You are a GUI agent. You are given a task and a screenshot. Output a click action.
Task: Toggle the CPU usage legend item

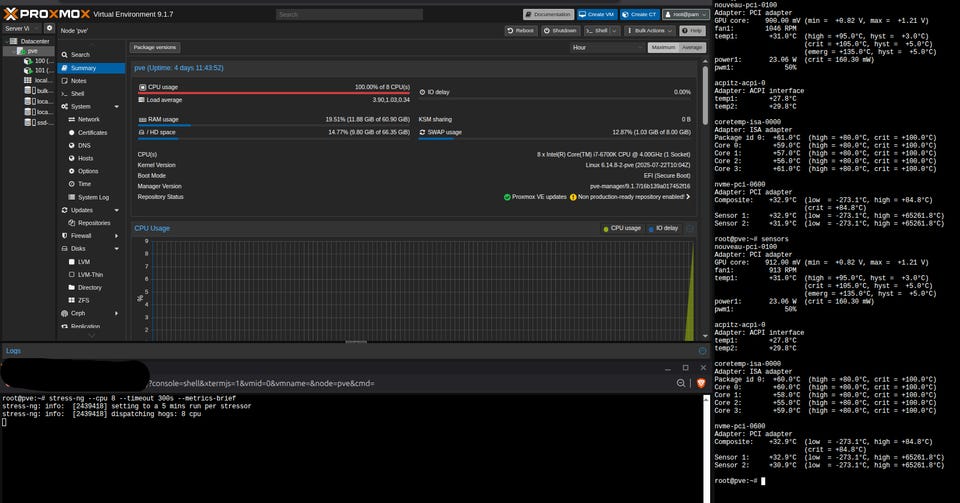click(x=622, y=228)
